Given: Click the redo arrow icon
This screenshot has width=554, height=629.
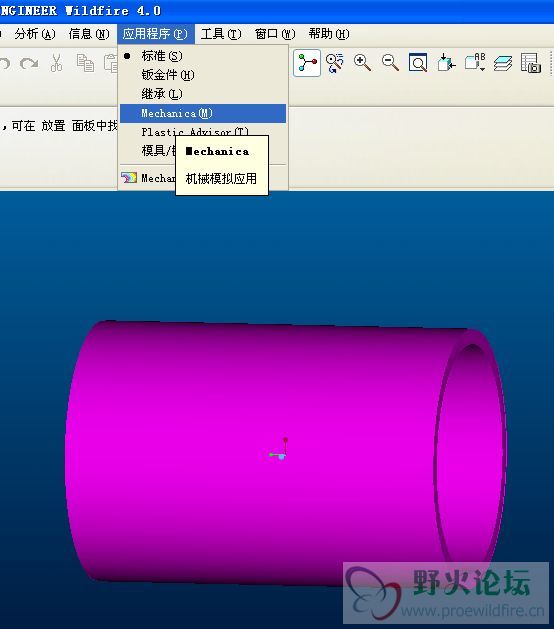Looking at the screenshot, I should 29,63.
